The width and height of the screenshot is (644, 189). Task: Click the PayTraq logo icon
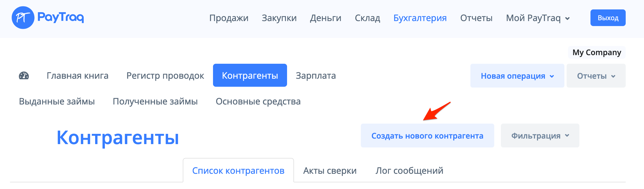tap(24, 17)
